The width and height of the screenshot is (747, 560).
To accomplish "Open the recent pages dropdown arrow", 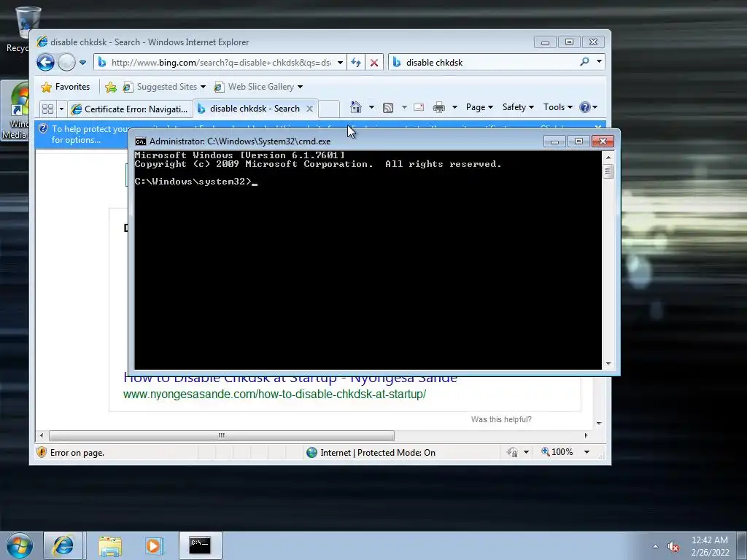I will click(82, 63).
